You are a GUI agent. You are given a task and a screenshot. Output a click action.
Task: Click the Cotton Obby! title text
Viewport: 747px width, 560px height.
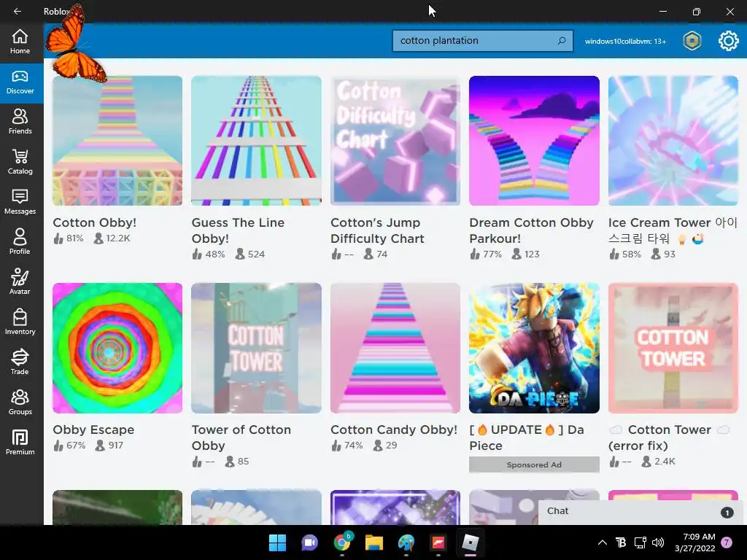pos(94,222)
